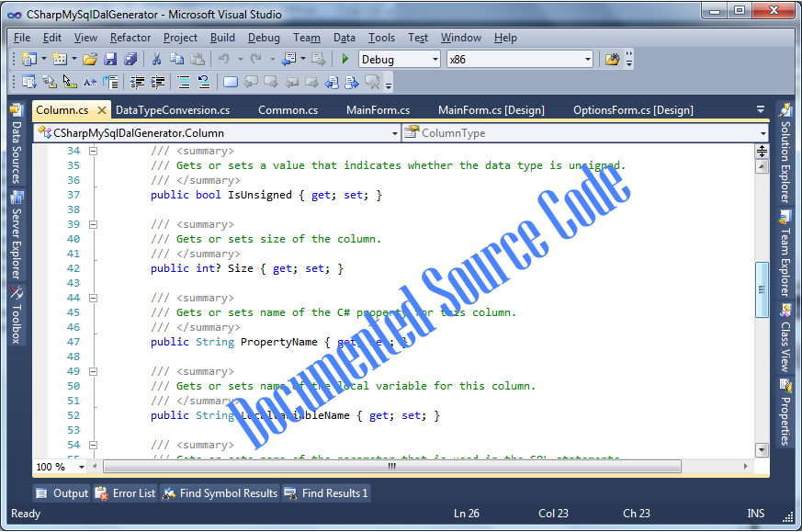The width and height of the screenshot is (802, 532).
Task: Switch to the MainForm.cs [Design] tab
Action: coord(491,110)
